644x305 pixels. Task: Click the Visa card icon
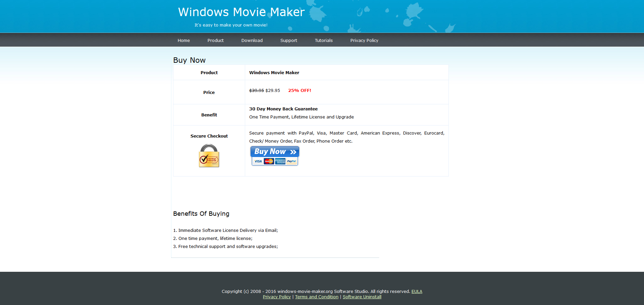258,161
